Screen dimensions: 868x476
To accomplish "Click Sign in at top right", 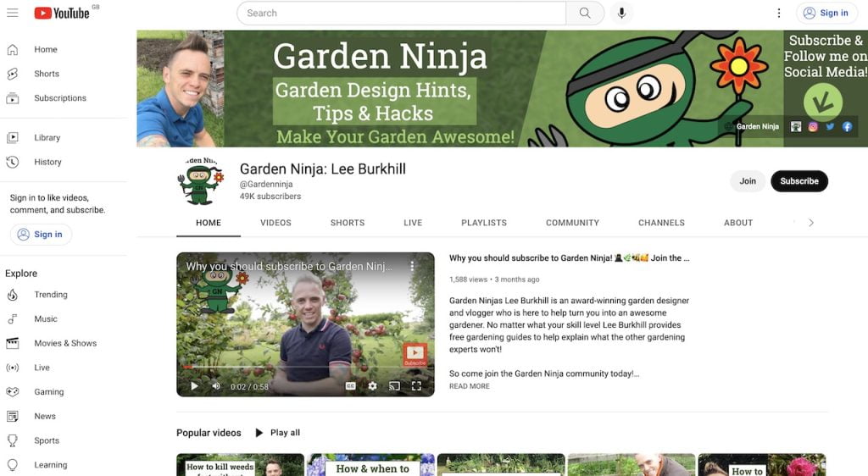I will (x=826, y=13).
